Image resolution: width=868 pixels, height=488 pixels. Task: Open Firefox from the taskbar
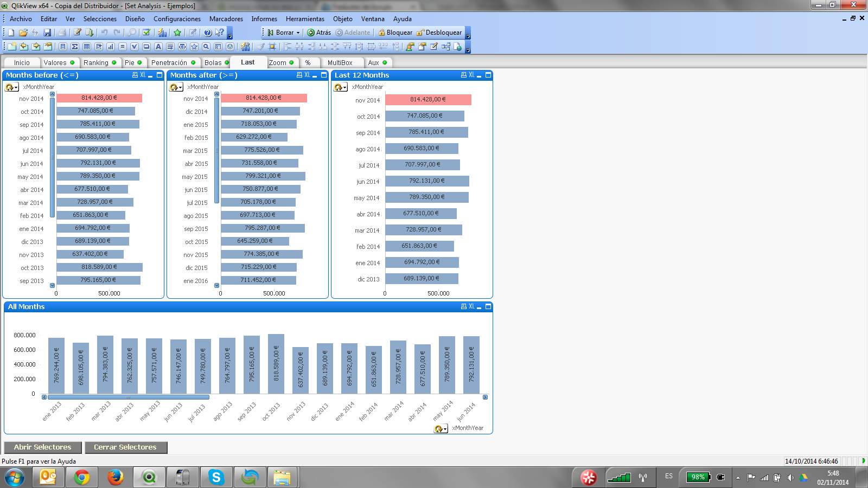[115, 477]
